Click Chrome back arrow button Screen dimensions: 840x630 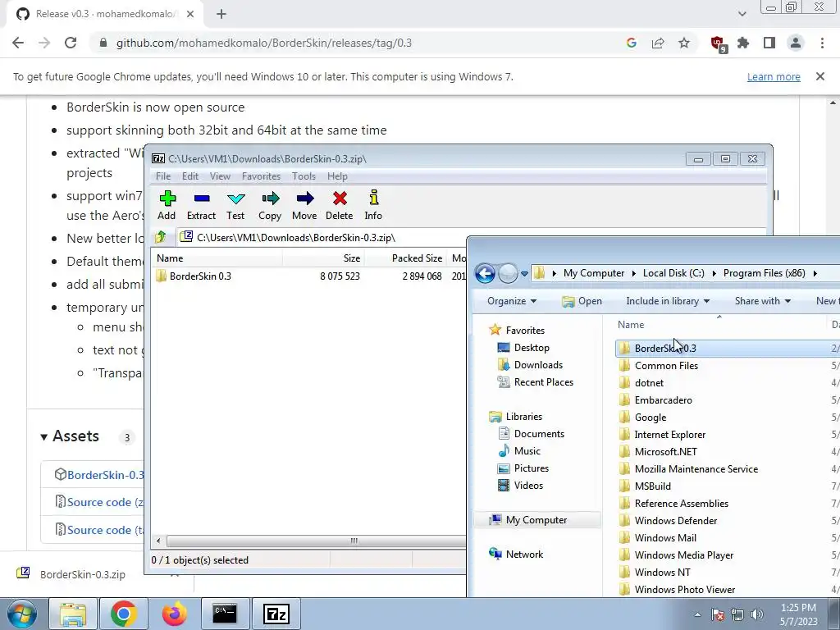coord(18,43)
